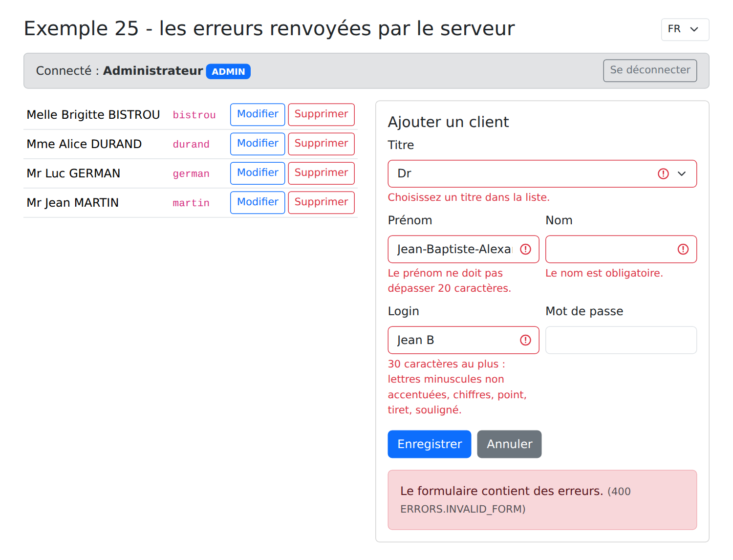Click the Mme Alice DURAND name
This screenshot has width=733, height=560.
84,144
